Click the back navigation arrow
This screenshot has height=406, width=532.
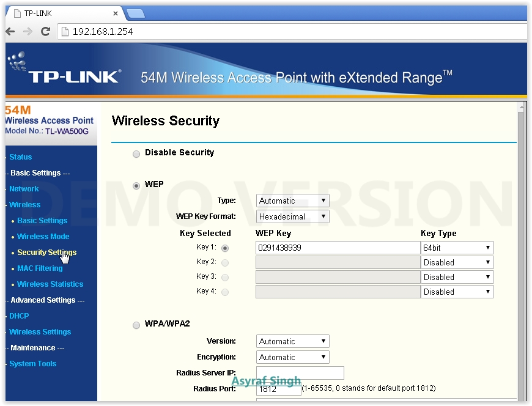(x=9, y=31)
